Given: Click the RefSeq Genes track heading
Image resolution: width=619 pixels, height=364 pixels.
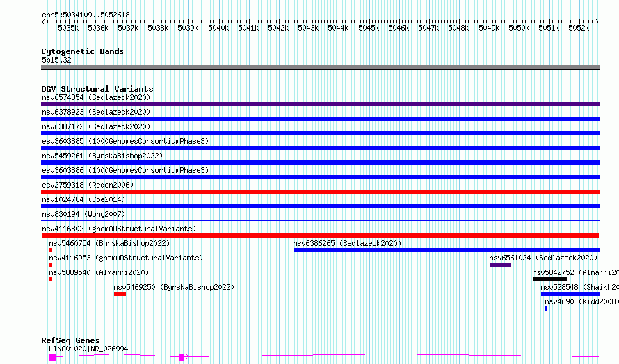Looking at the screenshot, I should [70, 340].
